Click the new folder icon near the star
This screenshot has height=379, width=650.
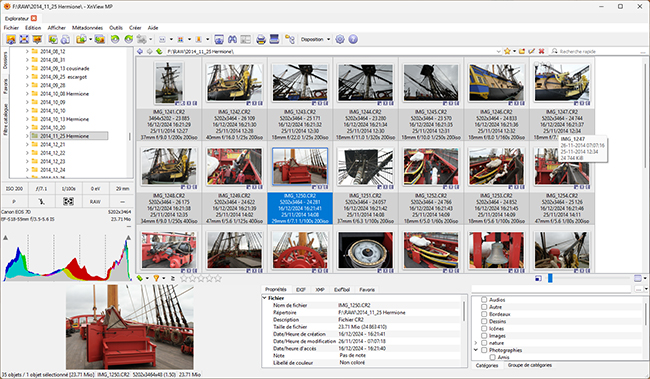point(521,51)
